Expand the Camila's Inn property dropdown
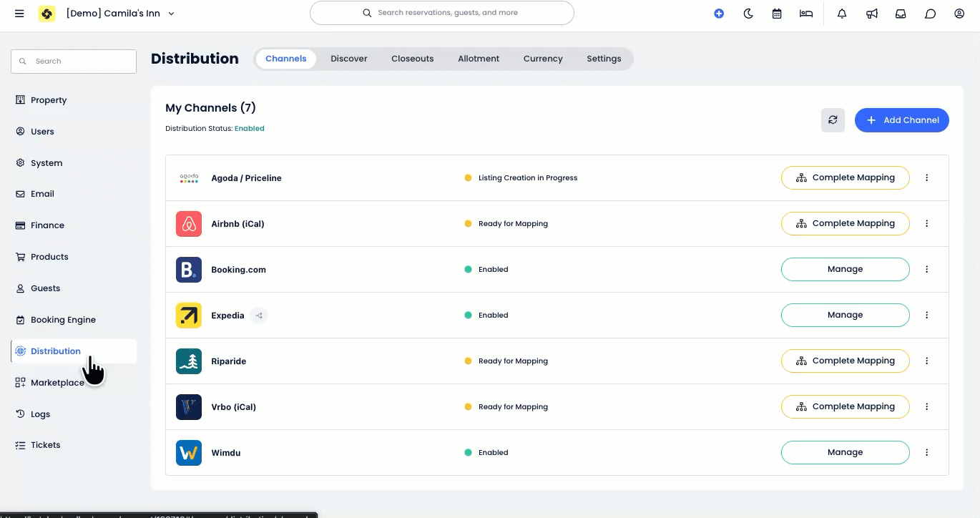The image size is (980, 518). tap(120, 14)
